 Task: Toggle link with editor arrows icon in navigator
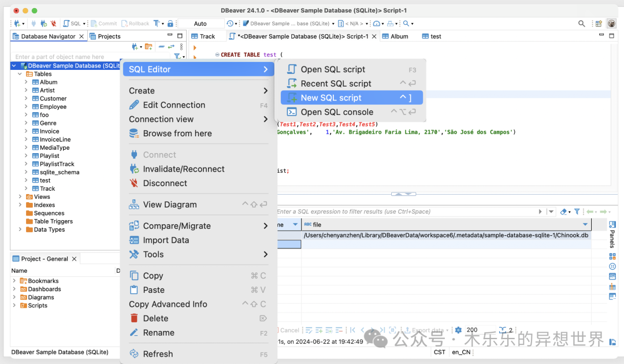click(171, 47)
